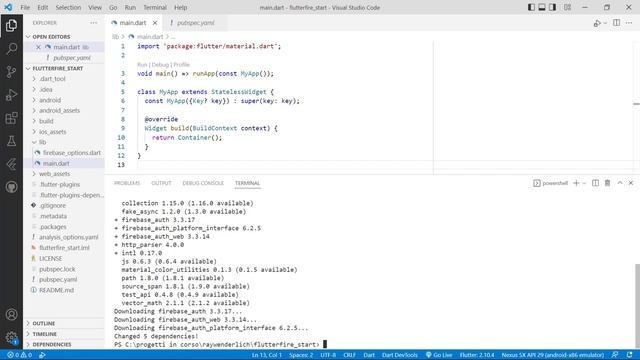
Task: Kill terminal with trash icon
Action: pyautogui.click(x=607, y=183)
